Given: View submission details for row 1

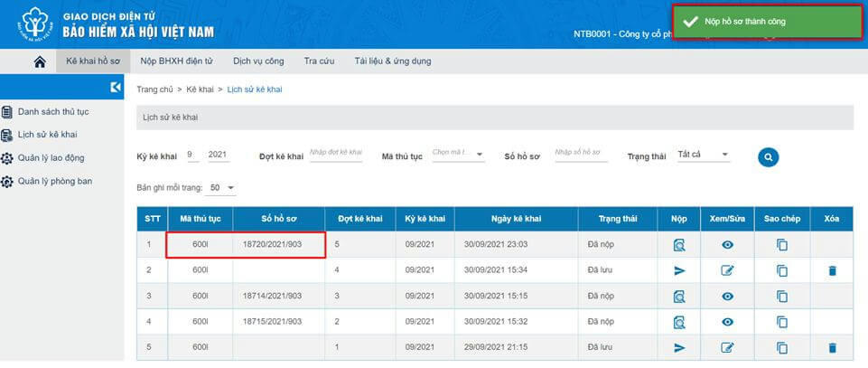Looking at the screenshot, I should pyautogui.click(x=679, y=245).
